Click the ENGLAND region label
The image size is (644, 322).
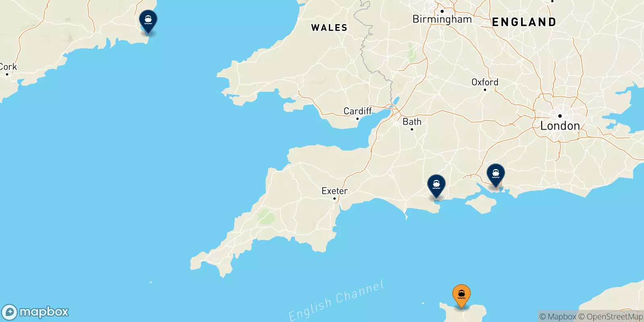[x=524, y=22]
